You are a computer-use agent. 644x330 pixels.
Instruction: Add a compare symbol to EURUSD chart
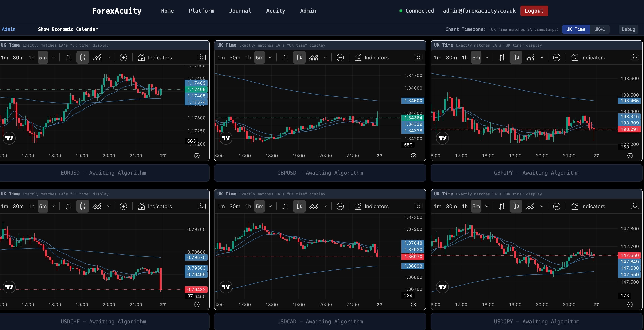click(x=123, y=58)
